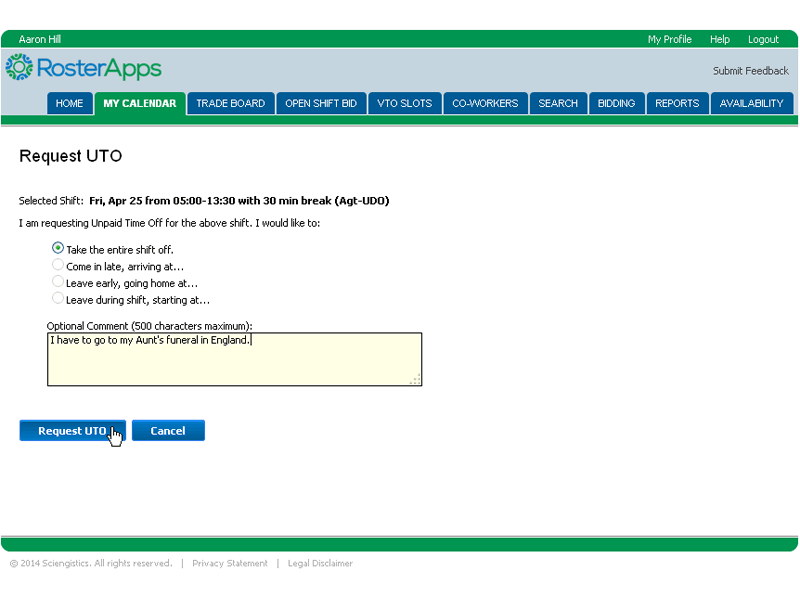Cancel the UTO request
The image size is (800, 600).
[x=168, y=431]
